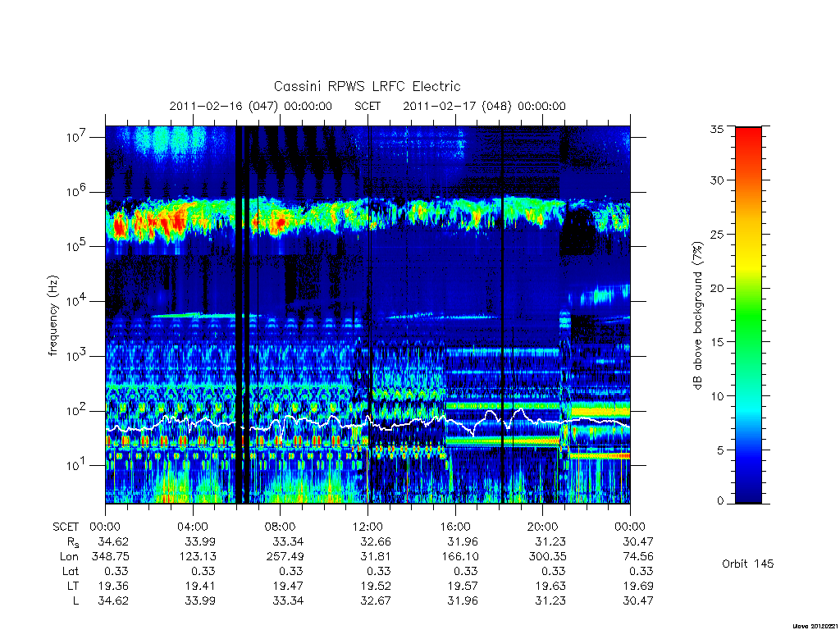Click the LT value 19.47
This screenshot has height=630, width=840.
point(288,586)
